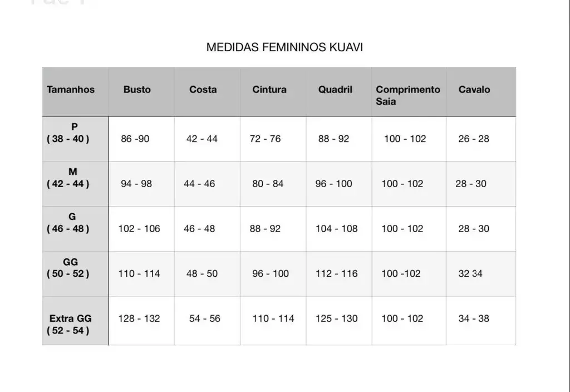Select the P (38 - 40) size row label
Screen dimensions: 570x392
click(x=68, y=133)
